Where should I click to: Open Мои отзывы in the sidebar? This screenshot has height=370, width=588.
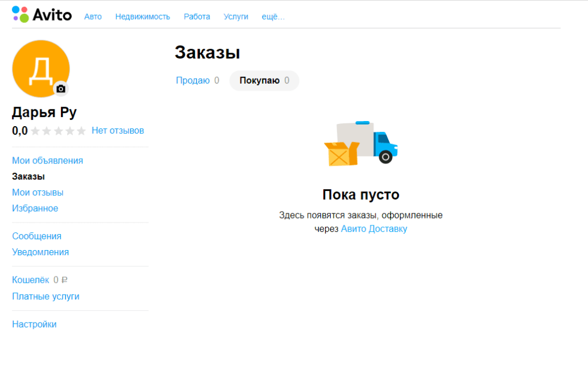point(38,193)
